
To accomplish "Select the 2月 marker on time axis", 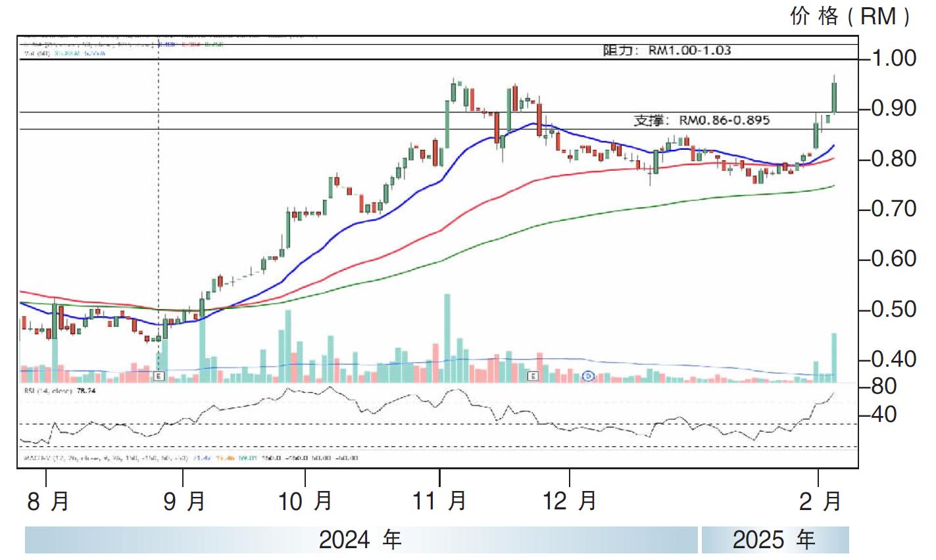I will coord(820,502).
